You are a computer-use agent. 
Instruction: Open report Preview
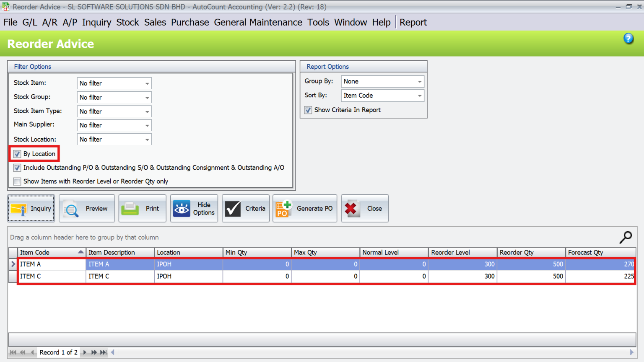(x=87, y=208)
